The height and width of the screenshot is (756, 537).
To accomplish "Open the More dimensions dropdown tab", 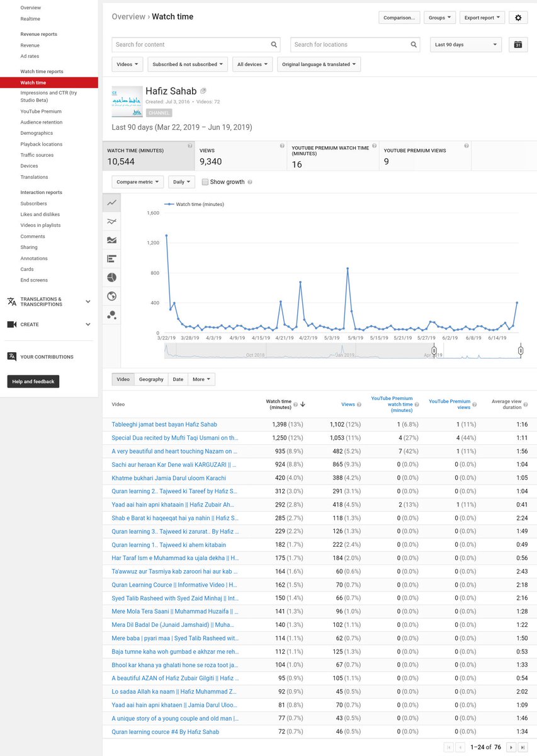I will [201, 379].
